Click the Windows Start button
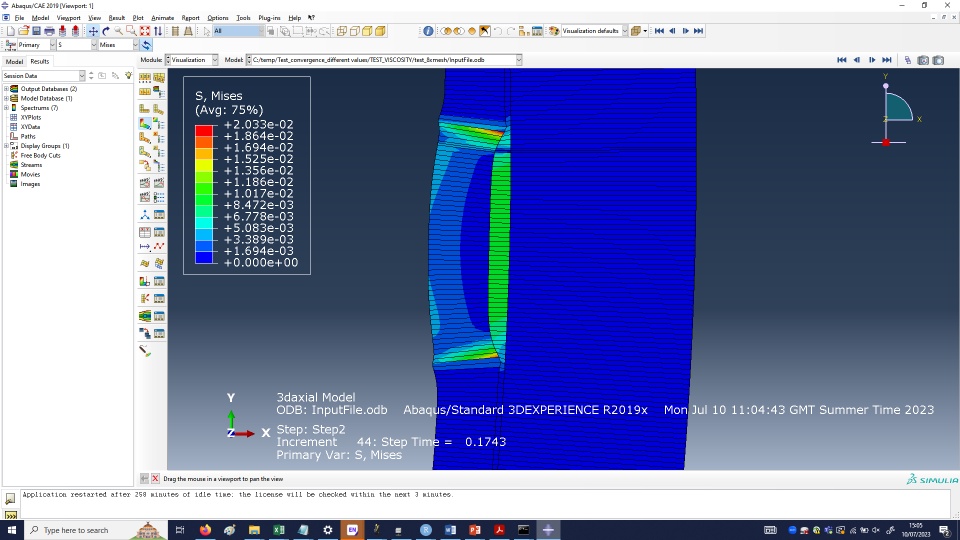Viewport: 960px width, 540px height. [12, 530]
